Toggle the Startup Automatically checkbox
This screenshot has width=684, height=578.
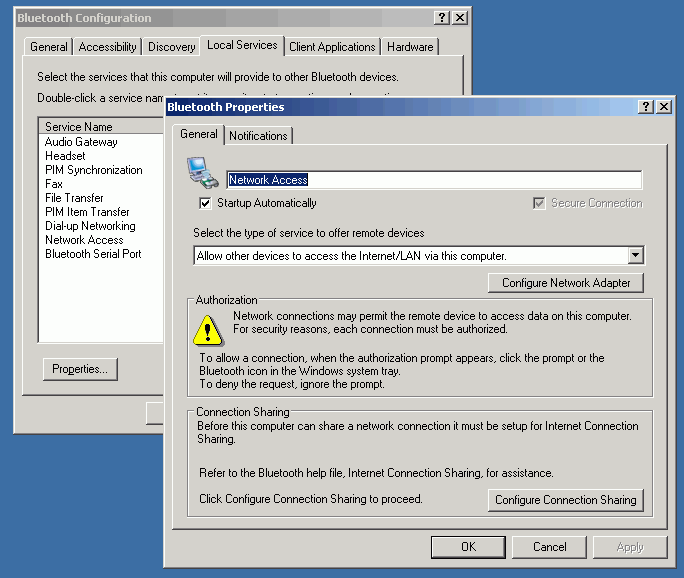[205, 203]
